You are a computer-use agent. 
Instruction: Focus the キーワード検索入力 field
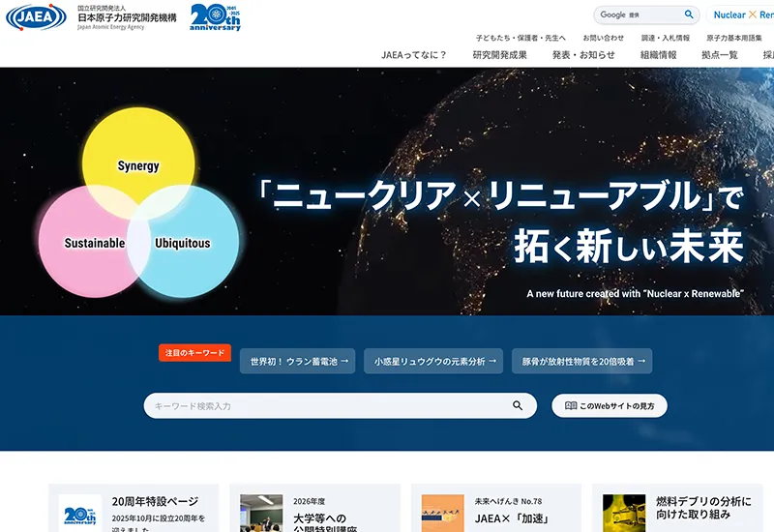(341, 405)
